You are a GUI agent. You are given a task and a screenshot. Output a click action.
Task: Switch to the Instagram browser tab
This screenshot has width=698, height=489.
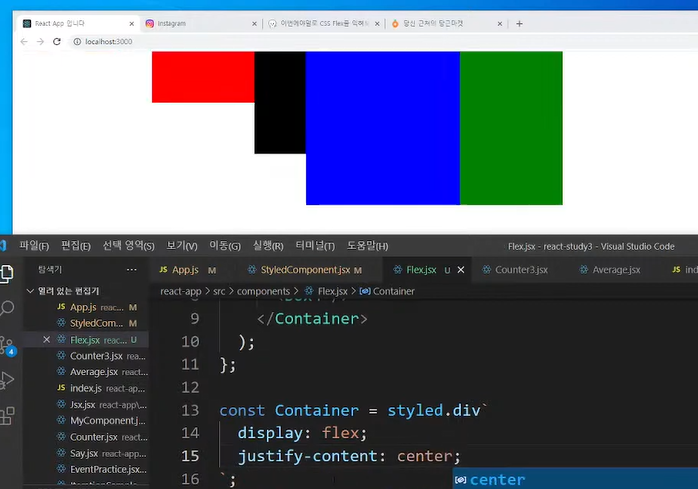coord(200,24)
